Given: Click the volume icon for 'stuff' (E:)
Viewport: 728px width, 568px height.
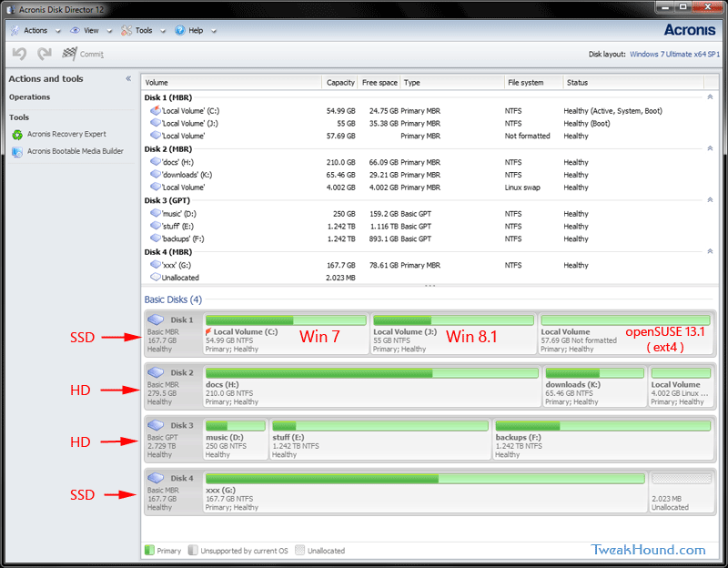Looking at the screenshot, I should [156, 226].
